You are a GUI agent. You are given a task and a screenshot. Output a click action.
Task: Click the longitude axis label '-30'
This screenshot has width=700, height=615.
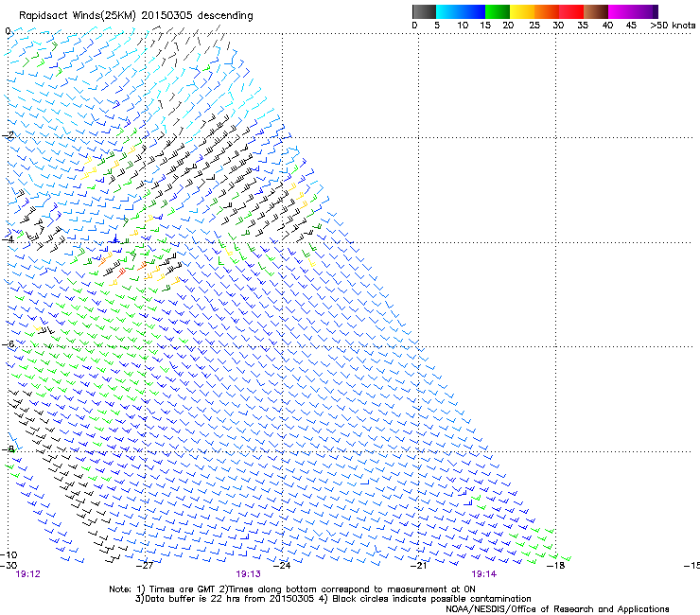pyautogui.click(x=9, y=565)
